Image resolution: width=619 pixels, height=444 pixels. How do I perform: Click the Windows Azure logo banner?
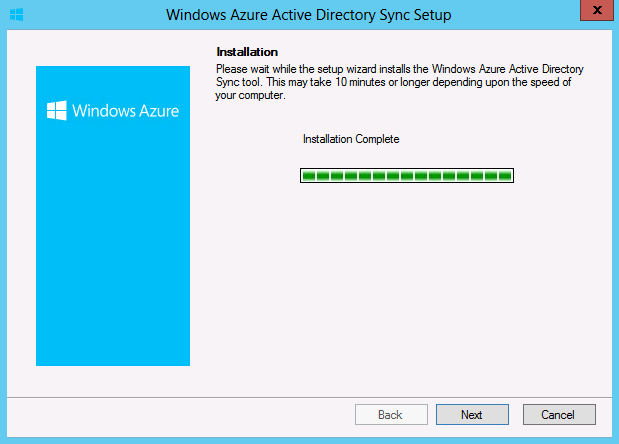(x=113, y=215)
